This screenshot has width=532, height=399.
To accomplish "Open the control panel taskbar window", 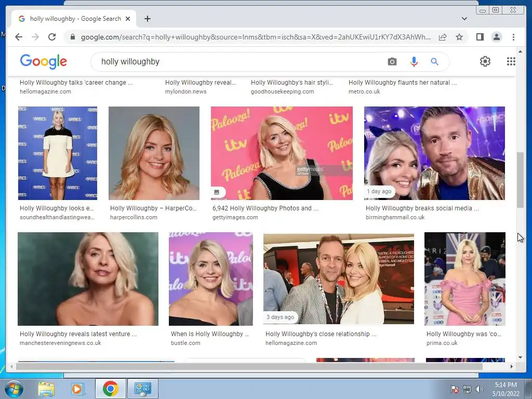I will (x=142, y=389).
